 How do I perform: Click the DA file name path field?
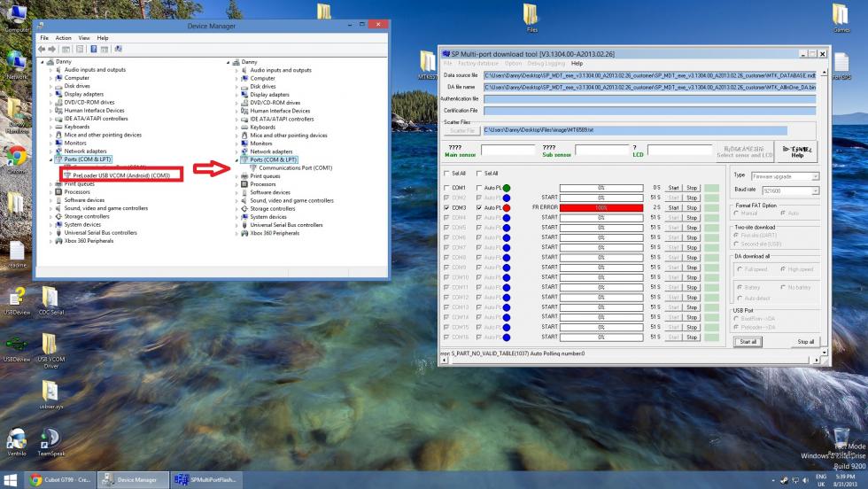[x=649, y=87]
